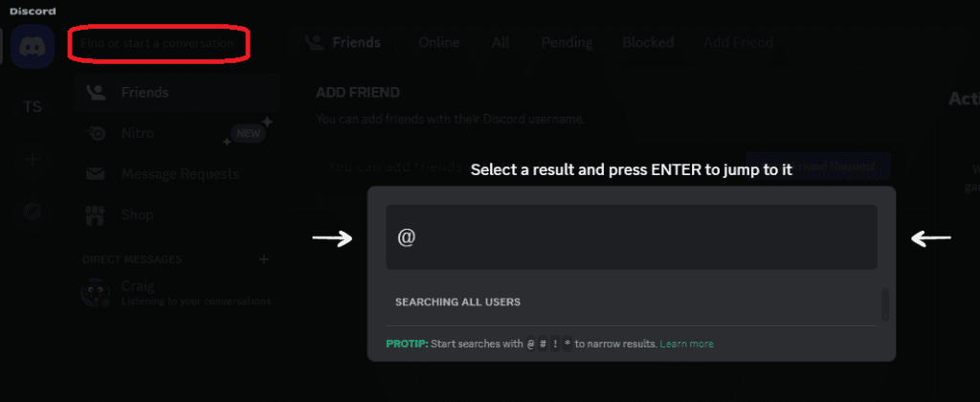Click the Discord home logo icon
This screenshot has width=980, height=402.
33,45
